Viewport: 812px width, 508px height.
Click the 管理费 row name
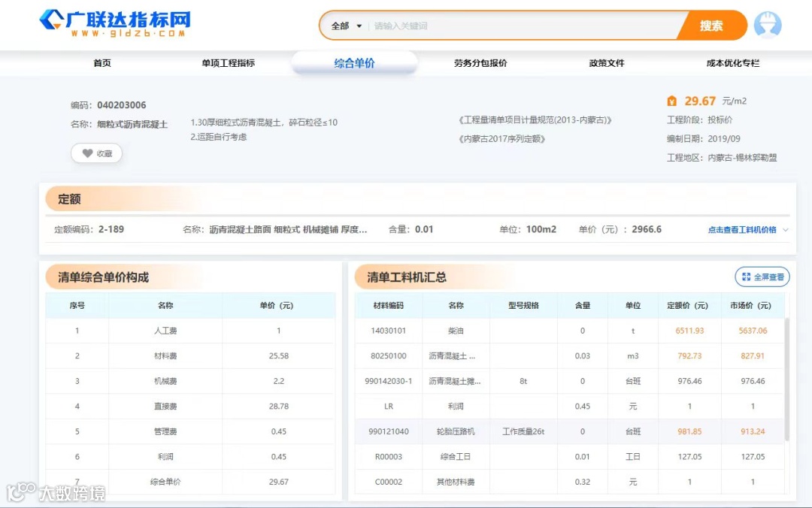tap(165, 431)
